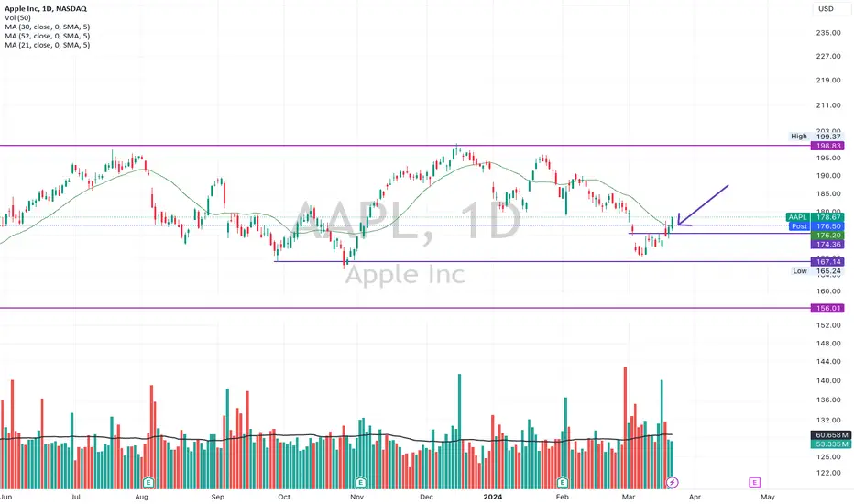Click the 60.658M volume average label
This screenshot has width=854, height=504.
[x=830, y=434]
